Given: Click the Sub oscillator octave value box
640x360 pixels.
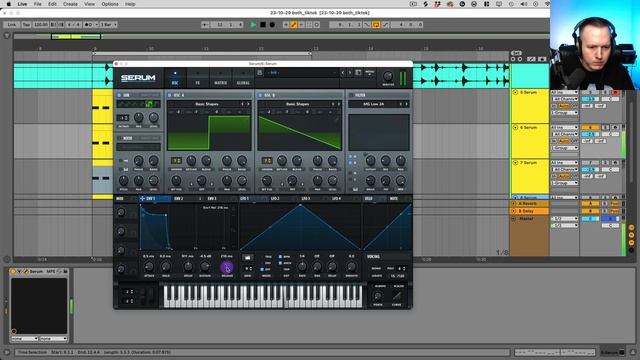Looking at the screenshot, I should [x=123, y=118].
